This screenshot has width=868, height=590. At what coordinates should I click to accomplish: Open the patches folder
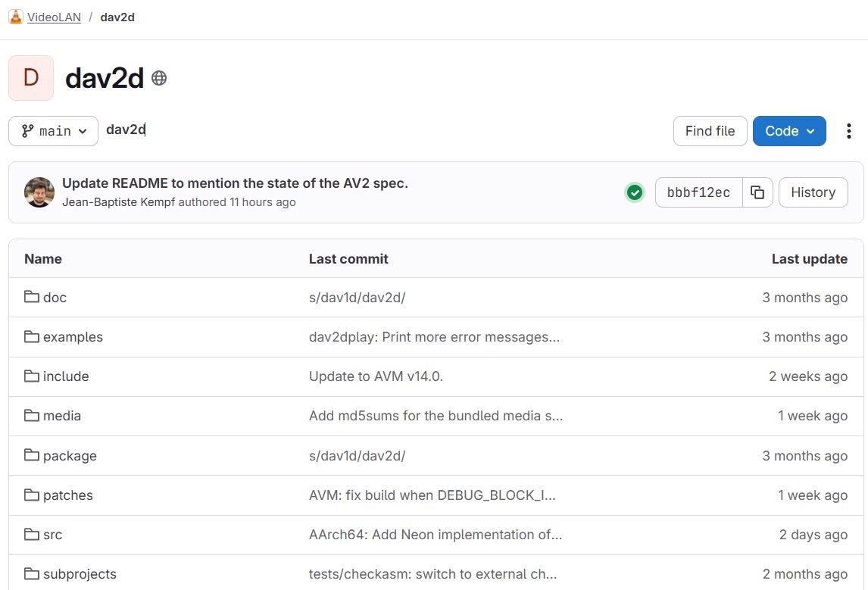click(x=68, y=495)
